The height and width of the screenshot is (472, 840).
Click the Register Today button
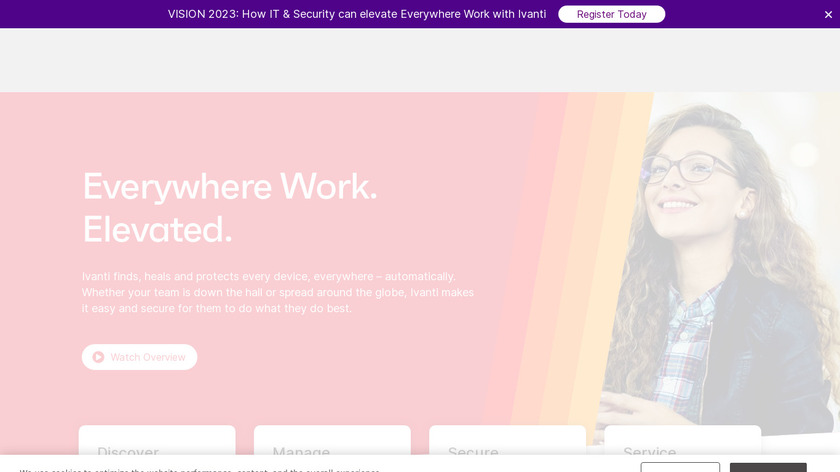click(611, 14)
